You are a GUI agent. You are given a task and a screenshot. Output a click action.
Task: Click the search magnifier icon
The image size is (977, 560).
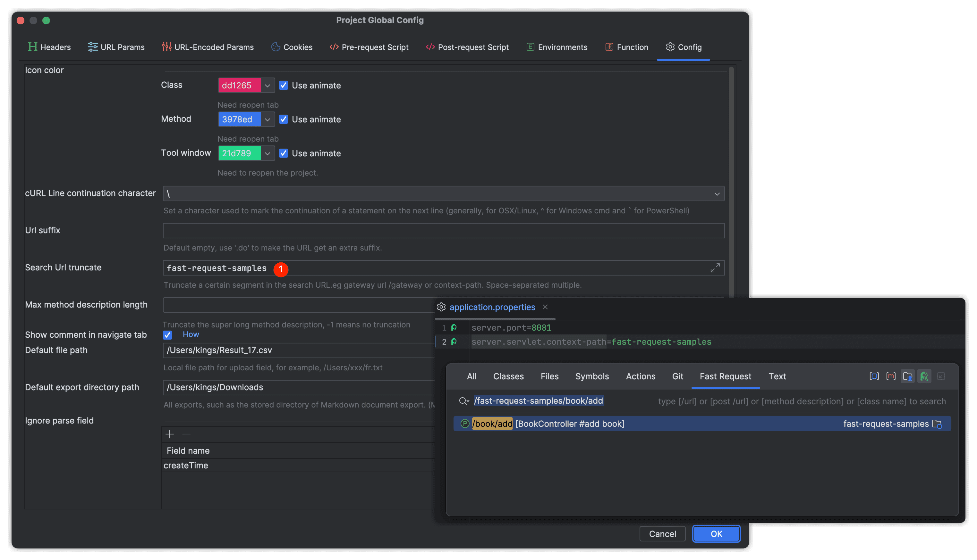(463, 401)
